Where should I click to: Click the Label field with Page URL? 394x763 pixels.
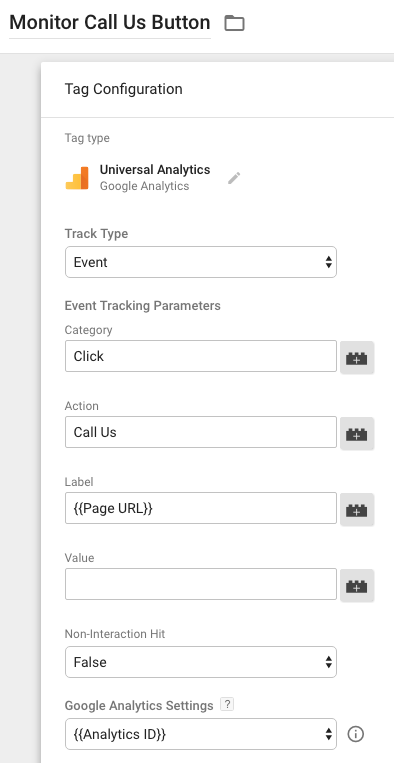[x=201, y=508]
